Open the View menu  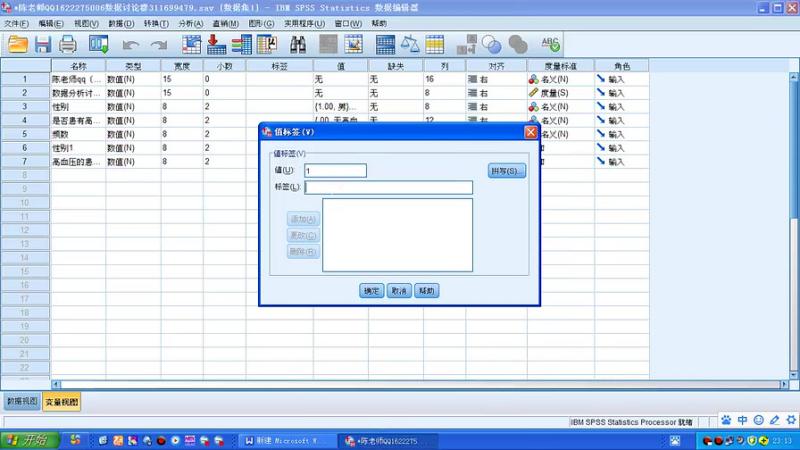(86, 23)
